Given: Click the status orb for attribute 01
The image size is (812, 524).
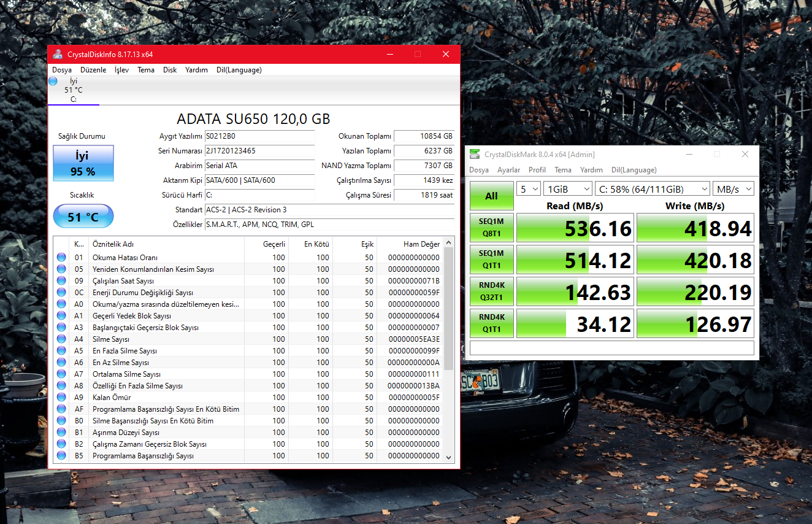Looking at the screenshot, I should pos(61,258).
